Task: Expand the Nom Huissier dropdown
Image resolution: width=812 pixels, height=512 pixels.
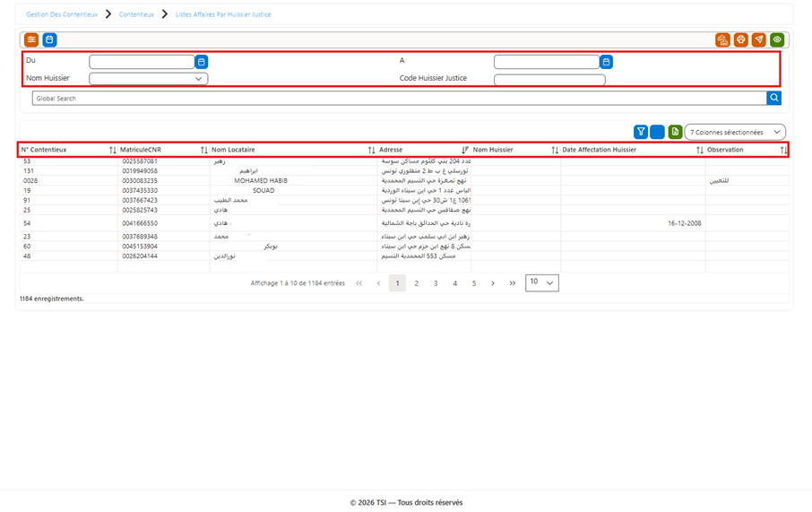Action: pyautogui.click(x=198, y=79)
